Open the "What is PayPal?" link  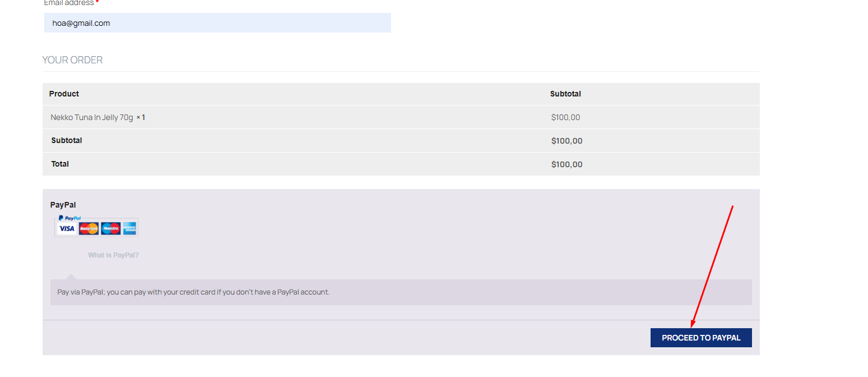point(113,255)
